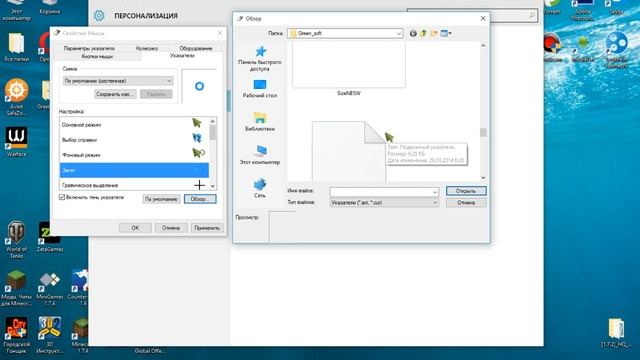Open Этот компьютер in places bar

pyautogui.click(x=260, y=155)
